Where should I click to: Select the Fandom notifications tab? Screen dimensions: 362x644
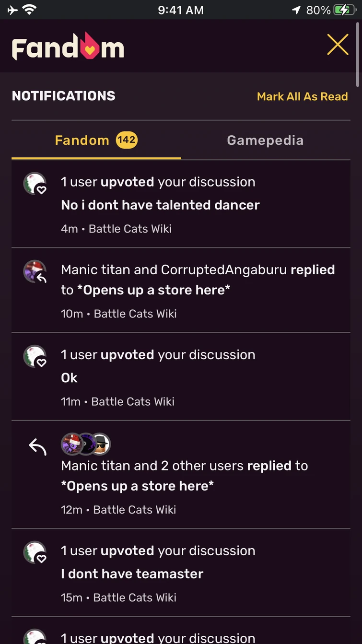click(x=82, y=140)
